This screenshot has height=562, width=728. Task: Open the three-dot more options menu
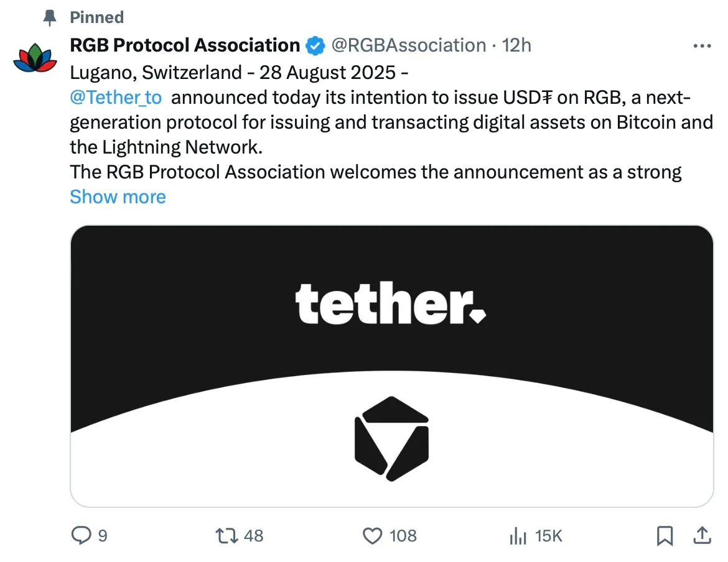coord(702,45)
